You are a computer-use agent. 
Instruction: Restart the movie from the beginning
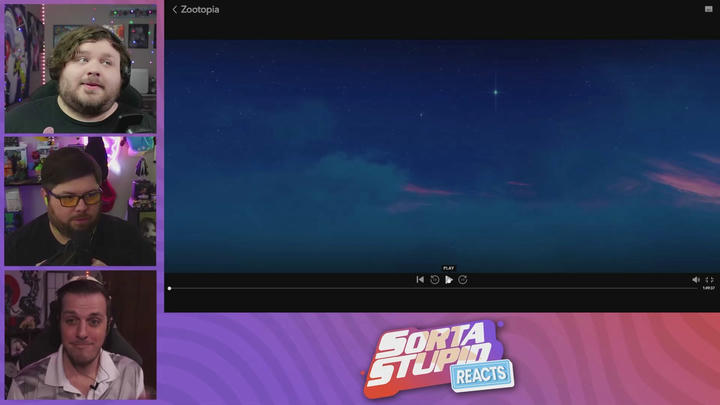(x=420, y=280)
